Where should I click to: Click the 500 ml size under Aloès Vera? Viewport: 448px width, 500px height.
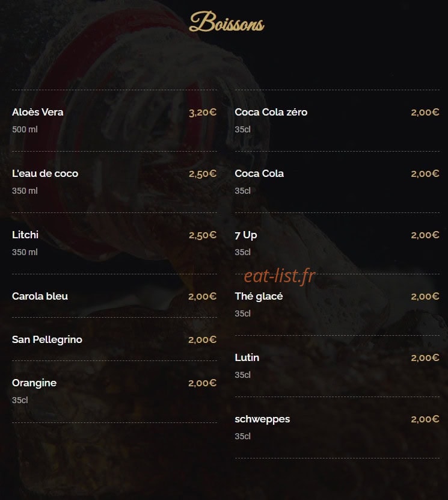25,129
